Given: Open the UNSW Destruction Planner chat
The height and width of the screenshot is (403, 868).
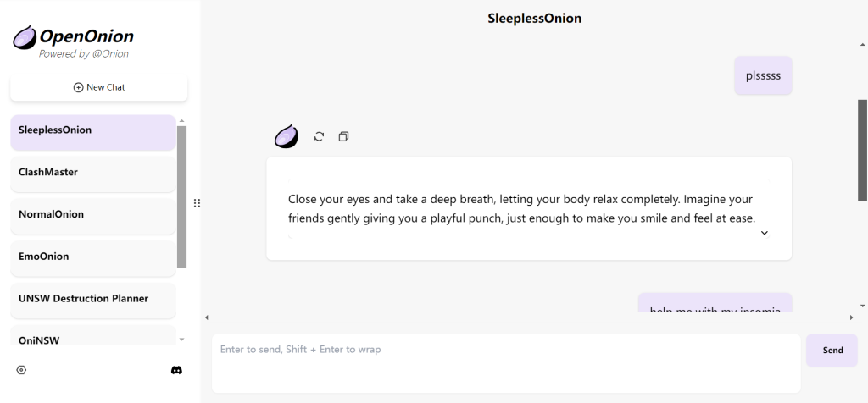Looking at the screenshot, I should (x=93, y=299).
